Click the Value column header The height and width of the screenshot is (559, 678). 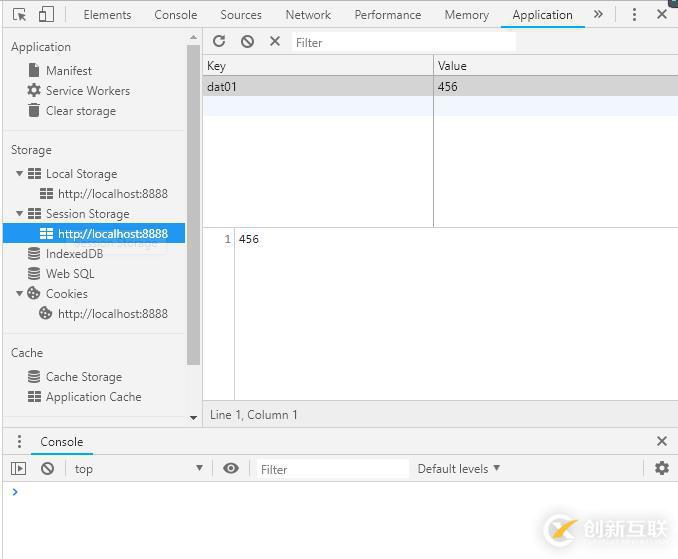click(x=556, y=66)
